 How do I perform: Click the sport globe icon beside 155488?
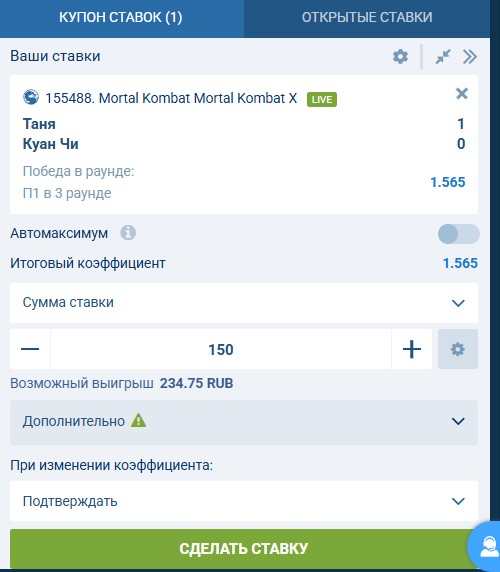click(31, 97)
